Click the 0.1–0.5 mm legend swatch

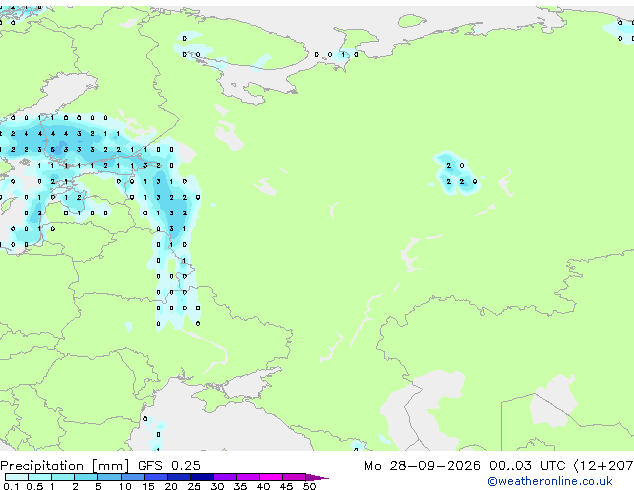pos(17,477)
